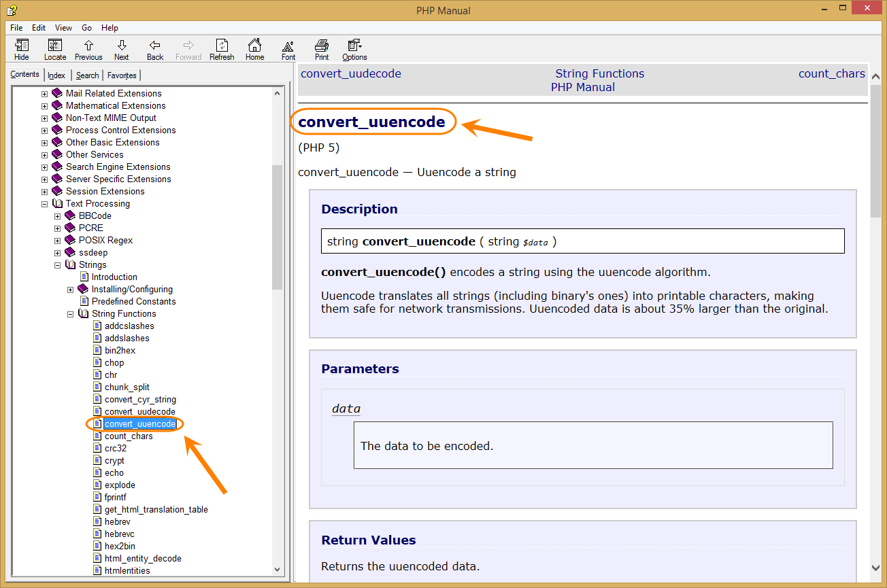Go to Next topic via toolbar
The image size is (887, 588).
tap(122, 50)
